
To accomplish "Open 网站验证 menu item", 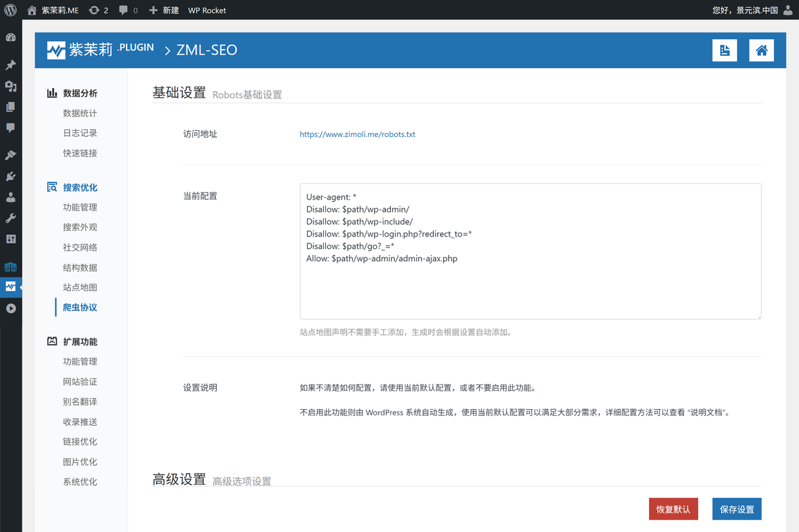I will [80, 381].
